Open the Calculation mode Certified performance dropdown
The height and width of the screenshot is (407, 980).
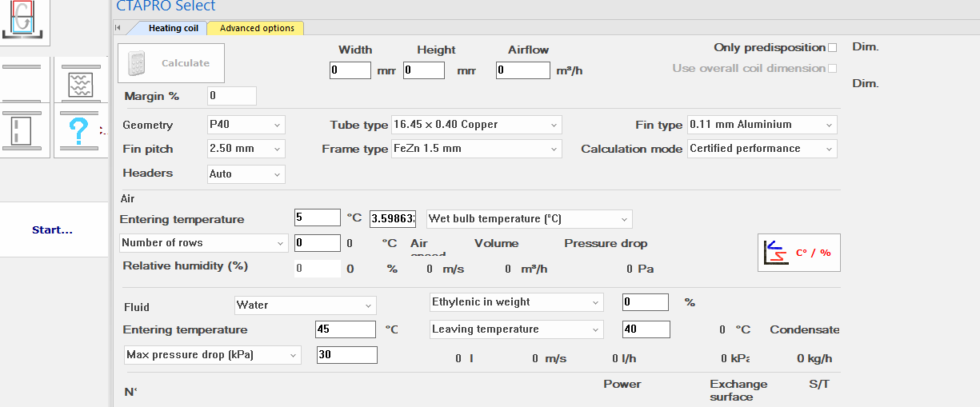pos(762,149)
